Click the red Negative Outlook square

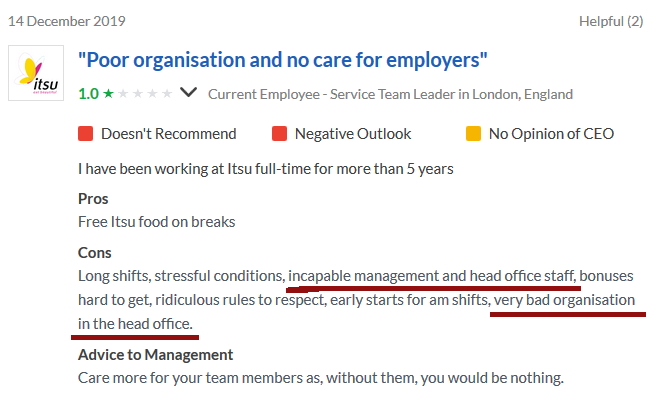click(x=279, y=133)
